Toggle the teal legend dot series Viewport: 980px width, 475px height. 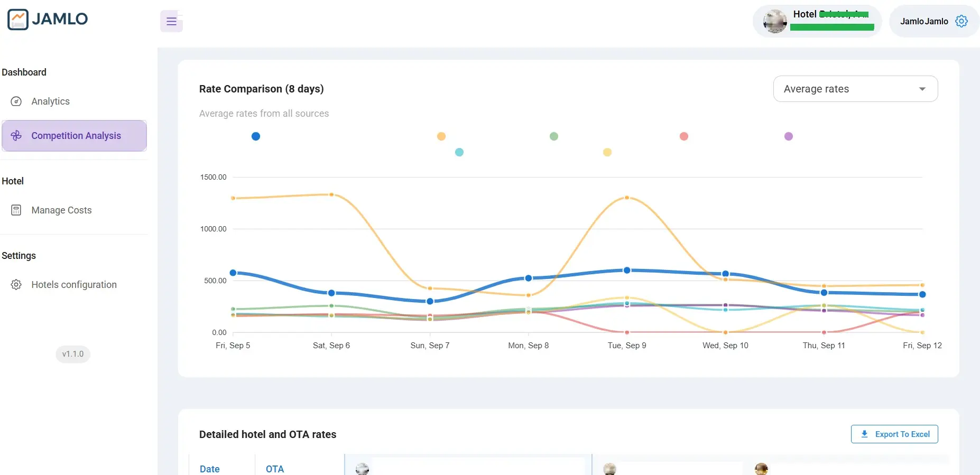click(x=459, y=152)
